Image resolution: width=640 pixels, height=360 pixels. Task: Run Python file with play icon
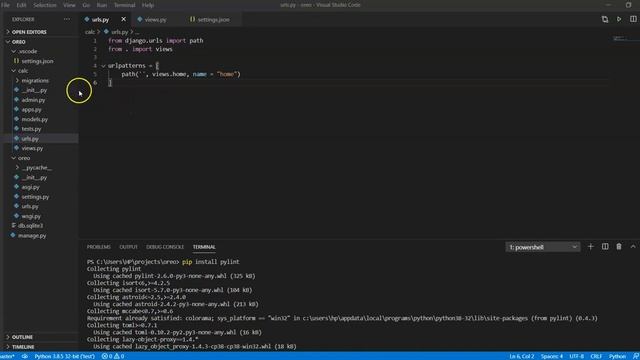click(619, 19)
